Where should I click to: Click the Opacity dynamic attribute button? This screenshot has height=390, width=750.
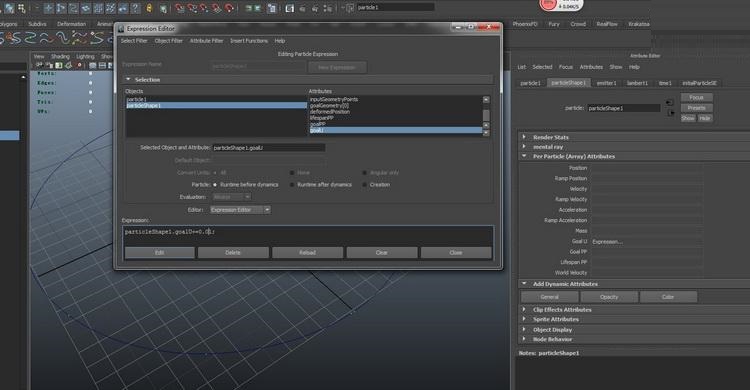(x=609, y=297)
